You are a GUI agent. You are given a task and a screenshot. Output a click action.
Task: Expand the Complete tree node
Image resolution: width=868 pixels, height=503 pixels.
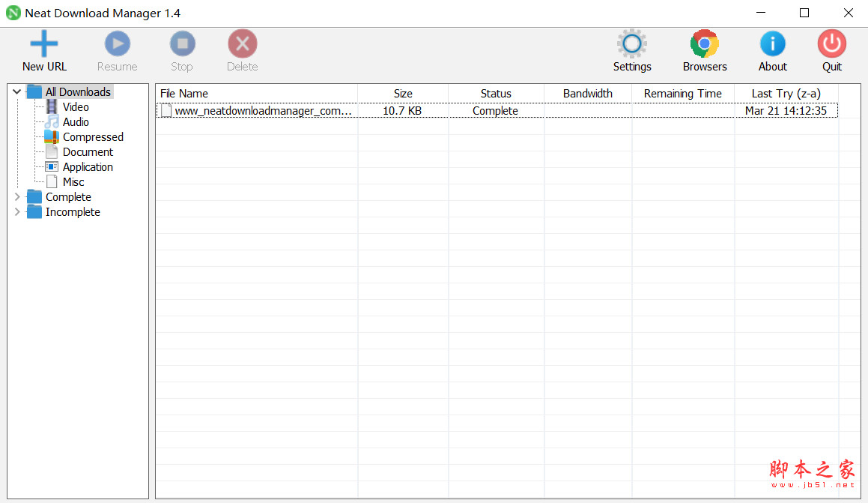[x=16, y=196]
